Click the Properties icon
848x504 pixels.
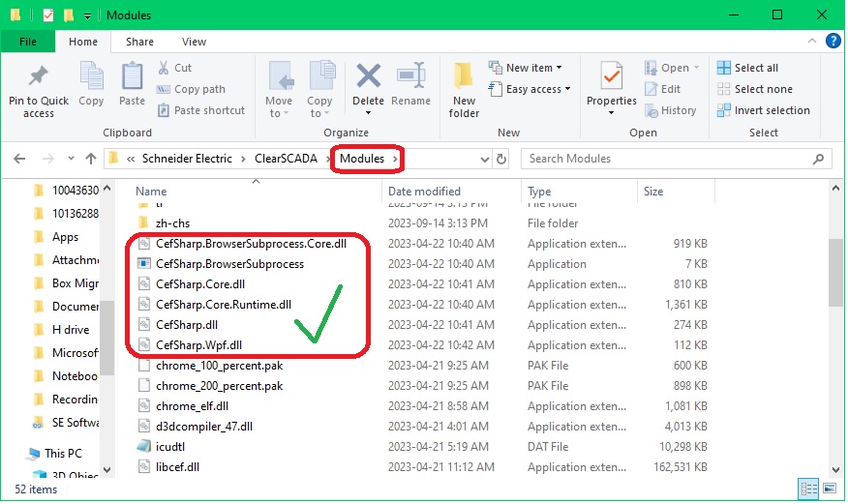[612, 75]
